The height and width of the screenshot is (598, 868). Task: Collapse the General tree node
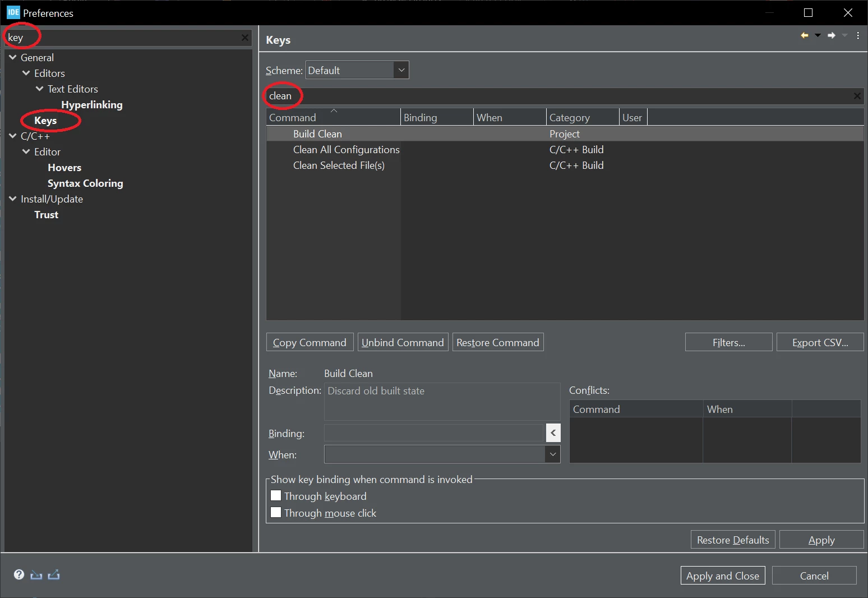click(13, 57)
